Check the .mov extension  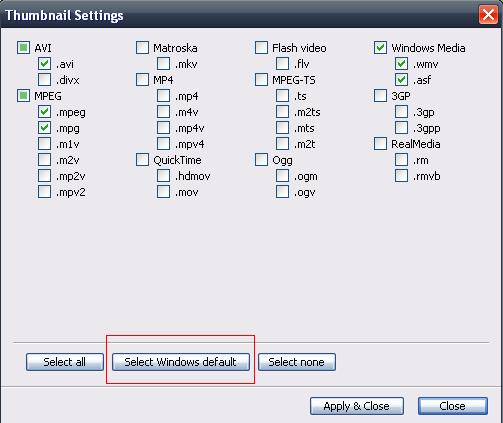point(163,192)
